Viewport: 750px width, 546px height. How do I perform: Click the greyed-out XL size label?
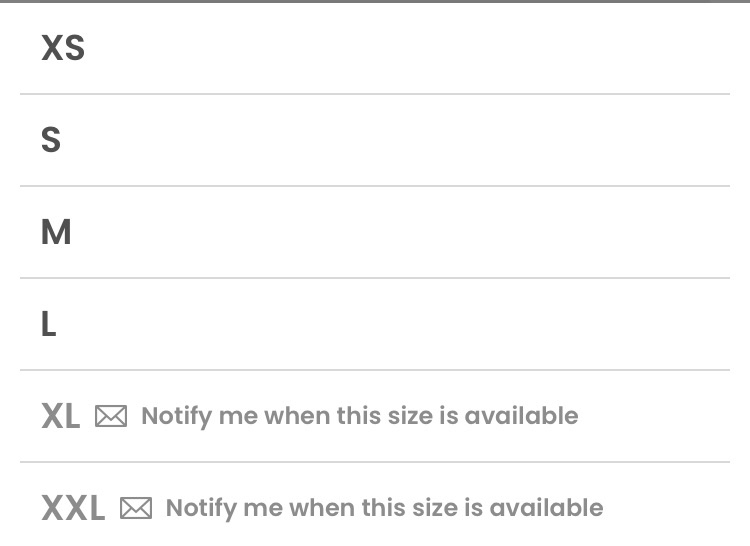click(61, 416)
